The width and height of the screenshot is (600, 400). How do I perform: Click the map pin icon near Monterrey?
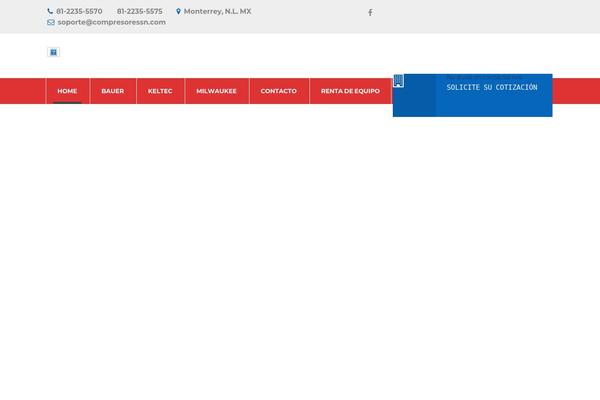[x=178, y=11]
